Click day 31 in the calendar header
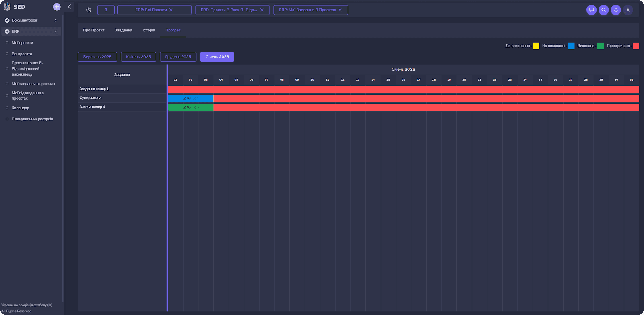This screenshot has height=315, width=644. tap(632, 80)
